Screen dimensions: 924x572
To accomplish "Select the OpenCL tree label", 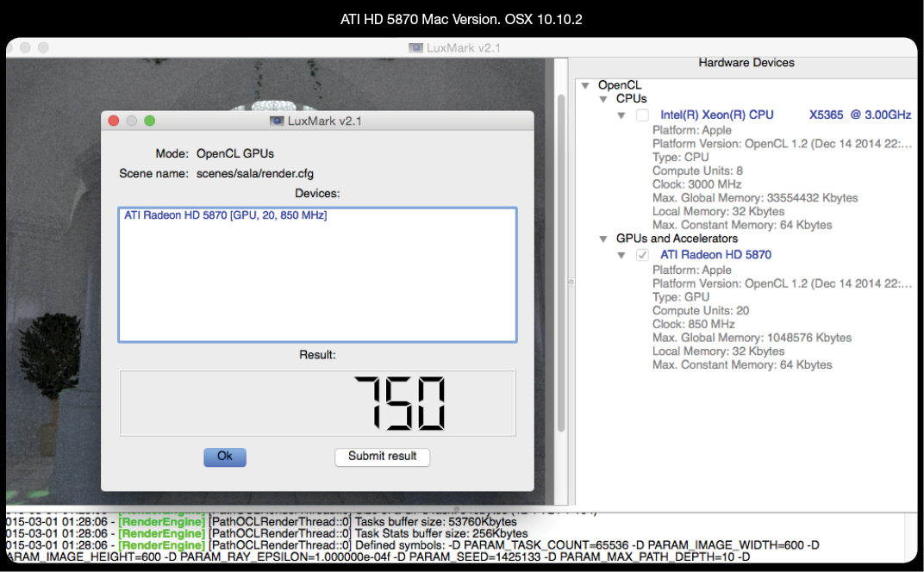I will (620, 84).
